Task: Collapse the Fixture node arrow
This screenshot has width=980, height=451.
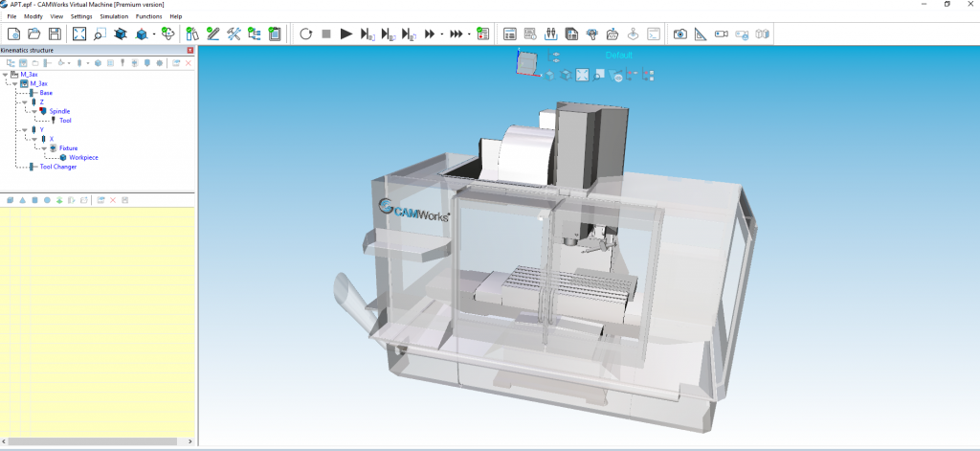Action: pyautogui.click(x=43, y=148)
